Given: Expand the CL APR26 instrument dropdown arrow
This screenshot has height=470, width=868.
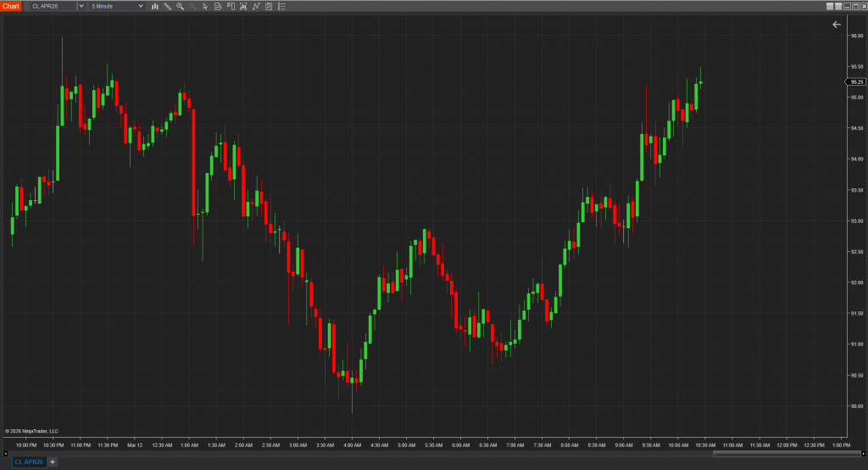Looking at the screenshot, I should 81,6.
